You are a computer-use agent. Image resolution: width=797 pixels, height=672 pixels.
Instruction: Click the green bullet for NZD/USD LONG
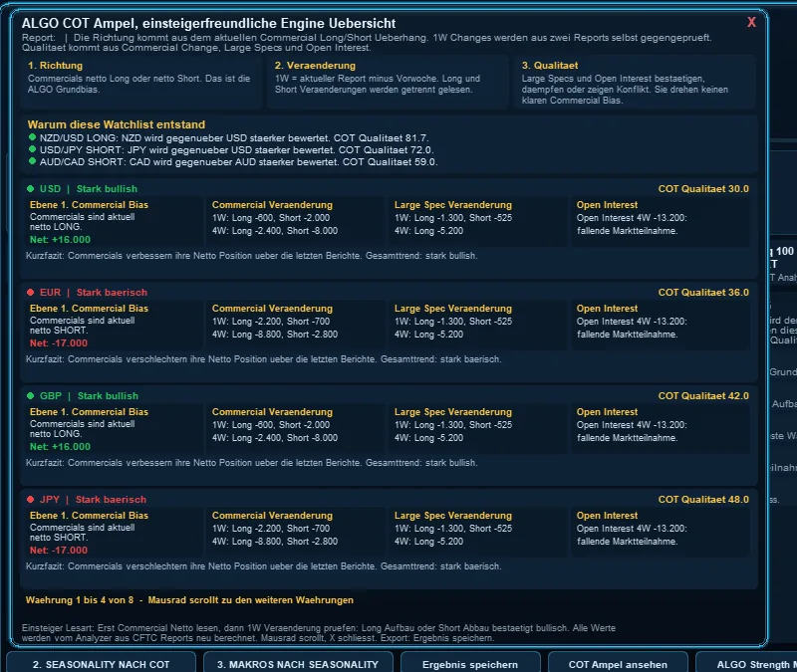tap(33, 137)
